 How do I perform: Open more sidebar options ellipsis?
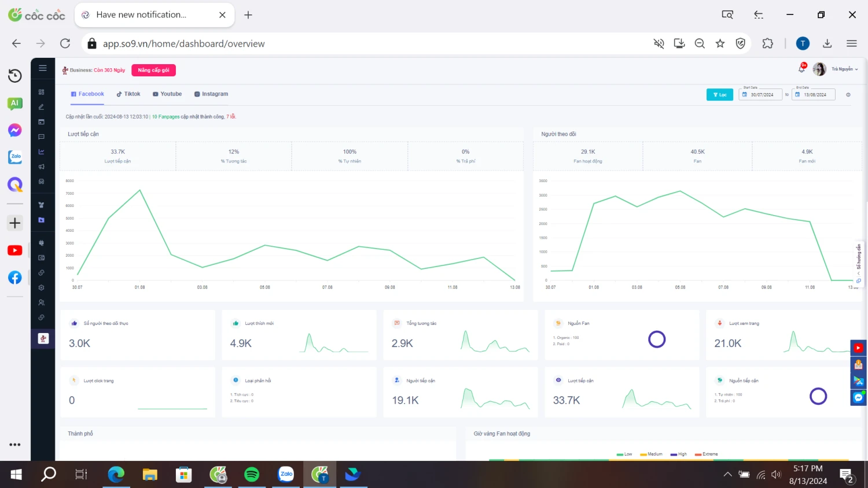tap(15, 445)
